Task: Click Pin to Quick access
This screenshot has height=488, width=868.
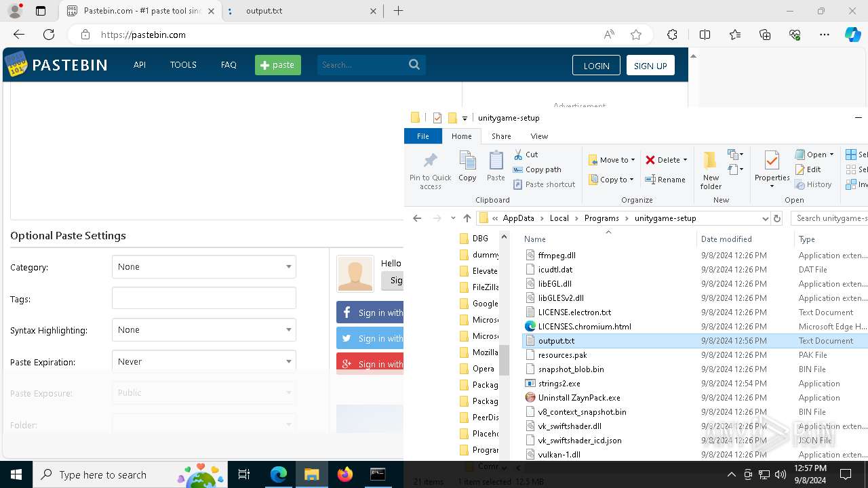Action: pyautogui.click(x=430, y=171)
